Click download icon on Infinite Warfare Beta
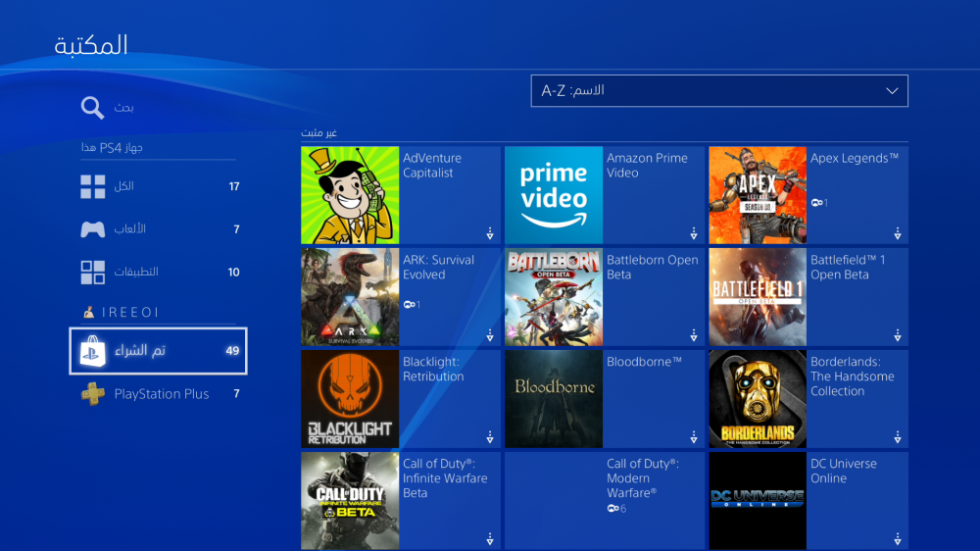 [x=490, y=539]
